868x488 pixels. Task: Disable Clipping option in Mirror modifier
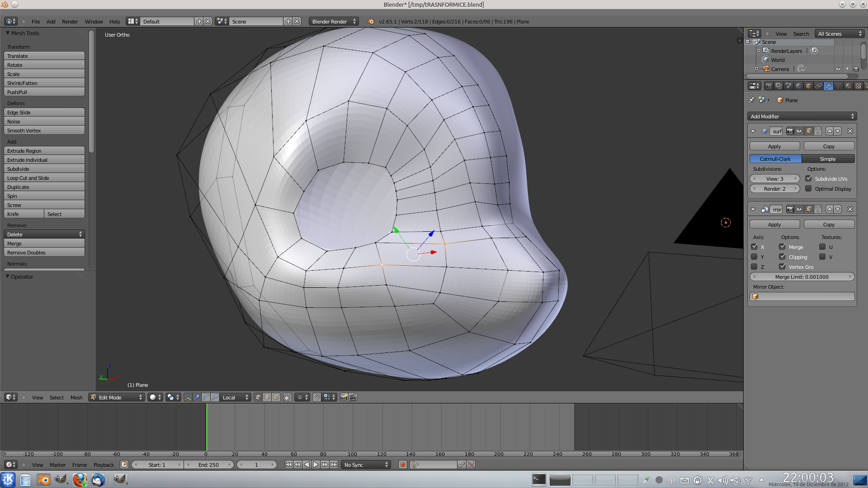[x=782, y=257]
